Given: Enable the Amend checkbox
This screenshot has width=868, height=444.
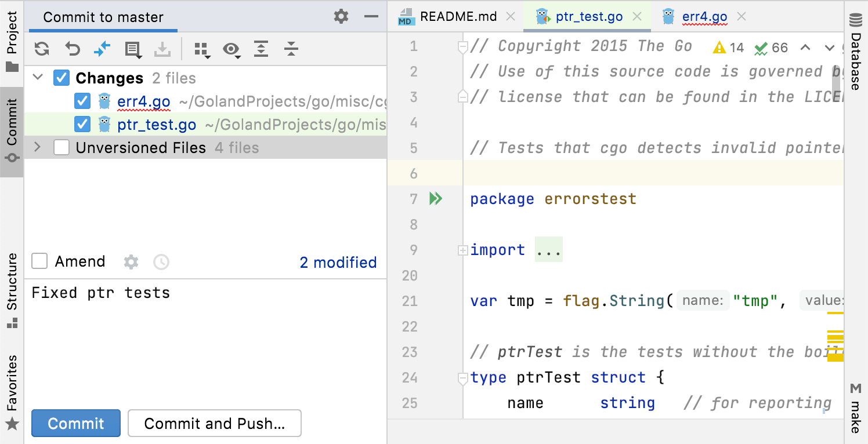Looking at the screenshot, I should coord(39,261).
